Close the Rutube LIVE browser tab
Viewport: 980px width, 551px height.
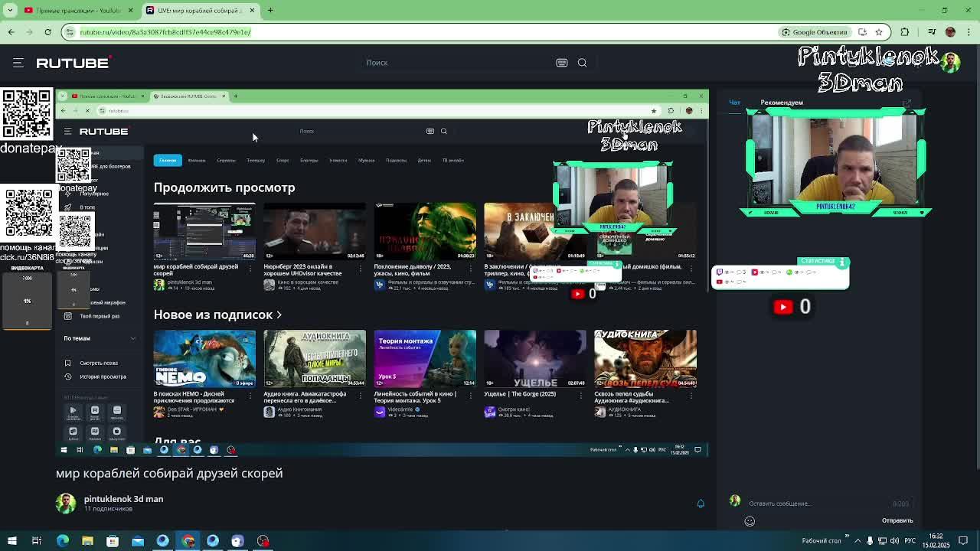[x=252, y=10]
